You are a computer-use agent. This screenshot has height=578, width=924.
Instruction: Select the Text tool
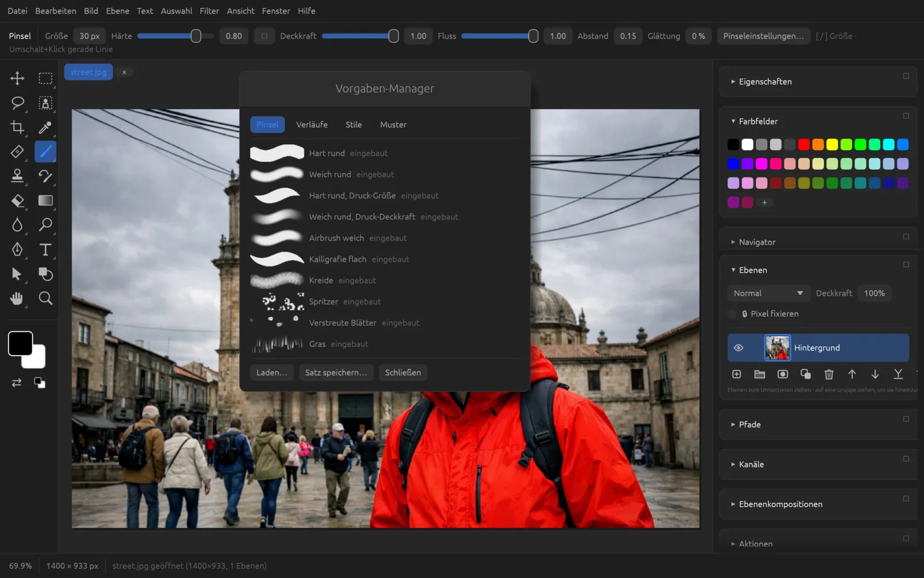click(x=45, y=249)
